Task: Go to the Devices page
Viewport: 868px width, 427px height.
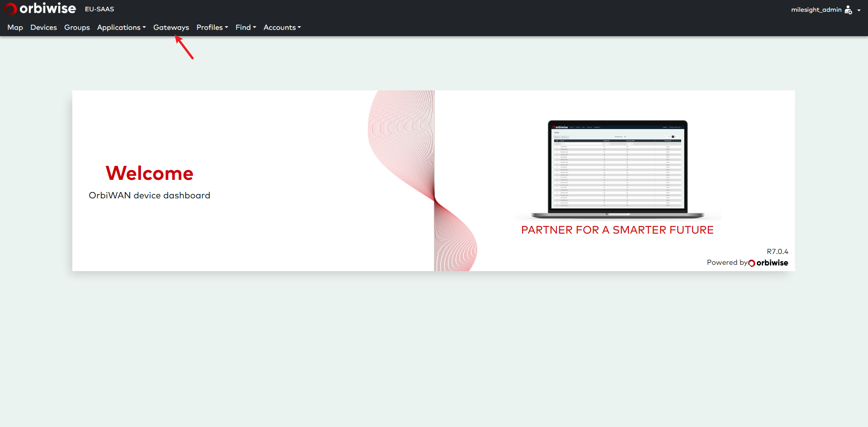Action: (43, 28)
